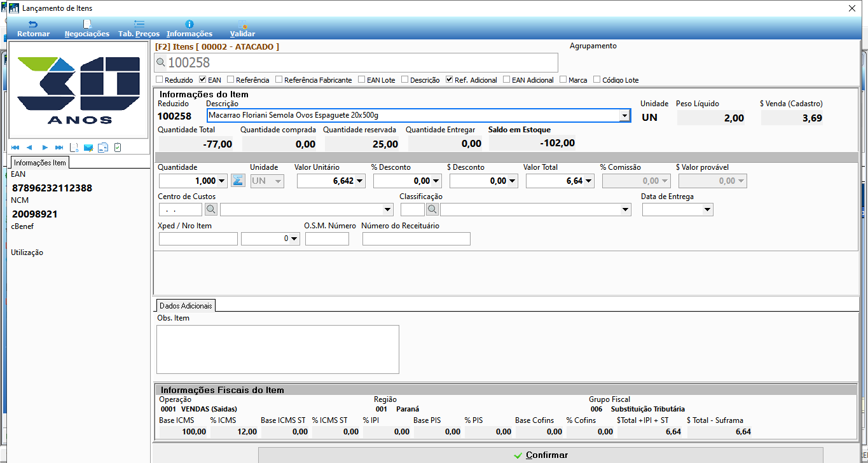Screen dimensions: 868x463
Task: Click the clipboard checkmark icon
Action: tap(118, 148)
